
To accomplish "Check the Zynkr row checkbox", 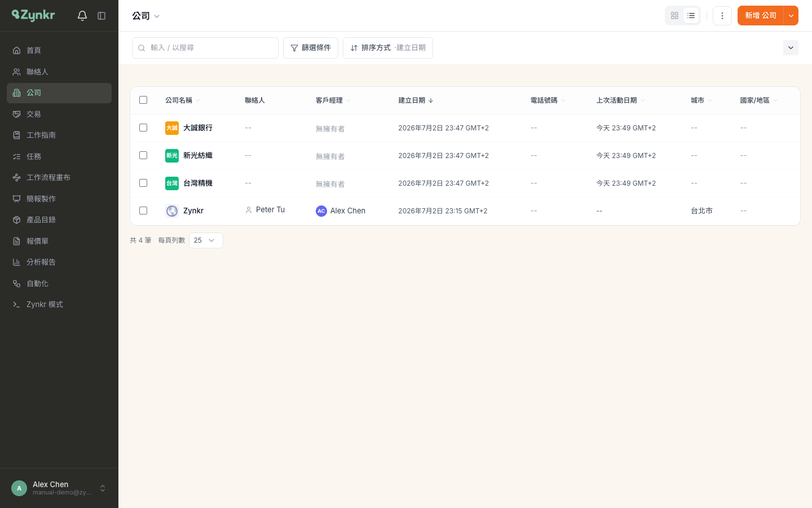I will tap(143, 211).
